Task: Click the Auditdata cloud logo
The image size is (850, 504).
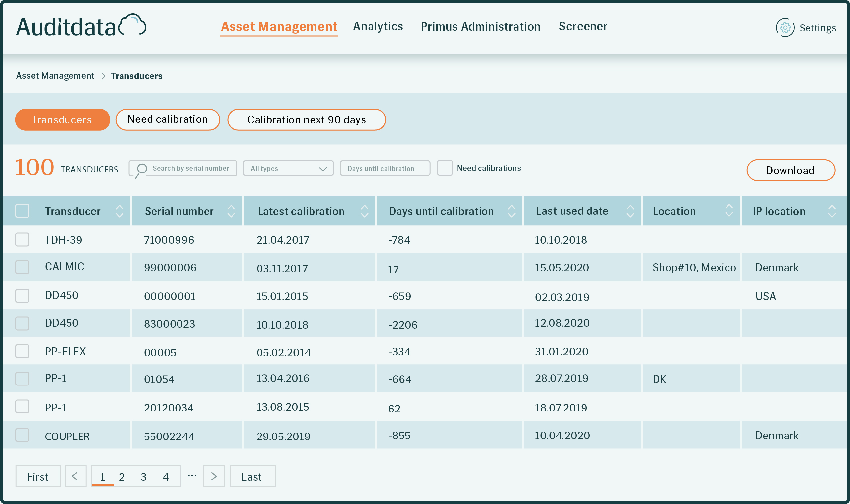Action: coord(133,24)
